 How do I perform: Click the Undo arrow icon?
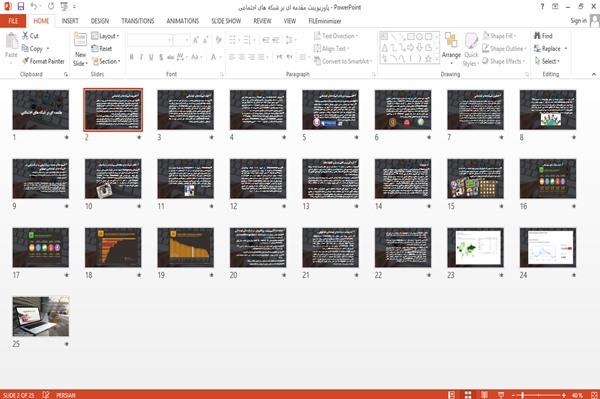click(x=34, y=7)
